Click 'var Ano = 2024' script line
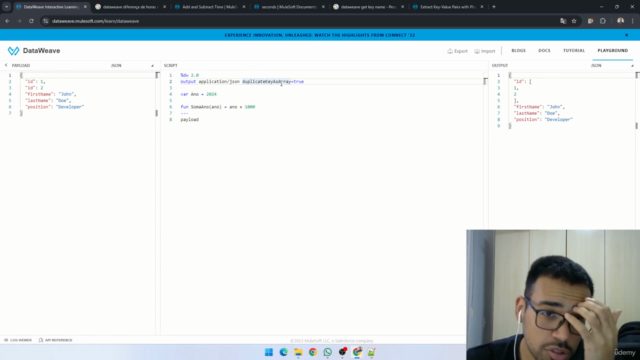 coord(198,94)
